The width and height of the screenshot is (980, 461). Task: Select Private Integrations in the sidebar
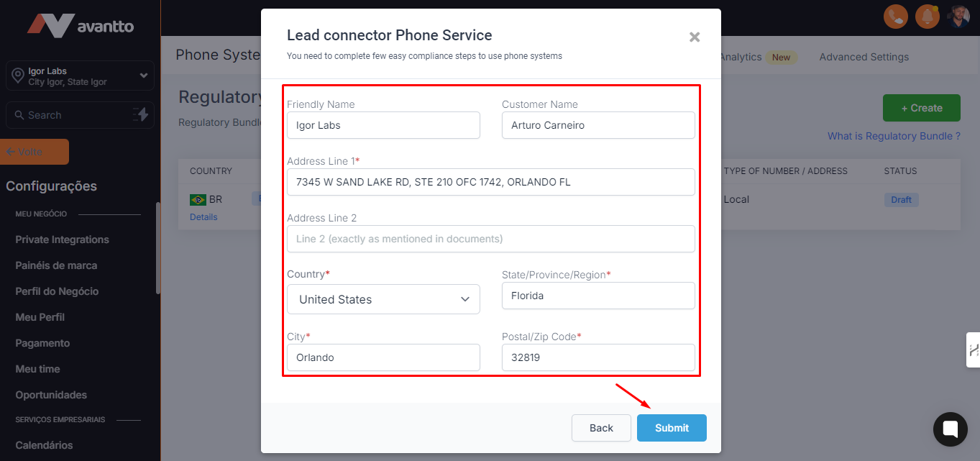[x=63, y=239]
